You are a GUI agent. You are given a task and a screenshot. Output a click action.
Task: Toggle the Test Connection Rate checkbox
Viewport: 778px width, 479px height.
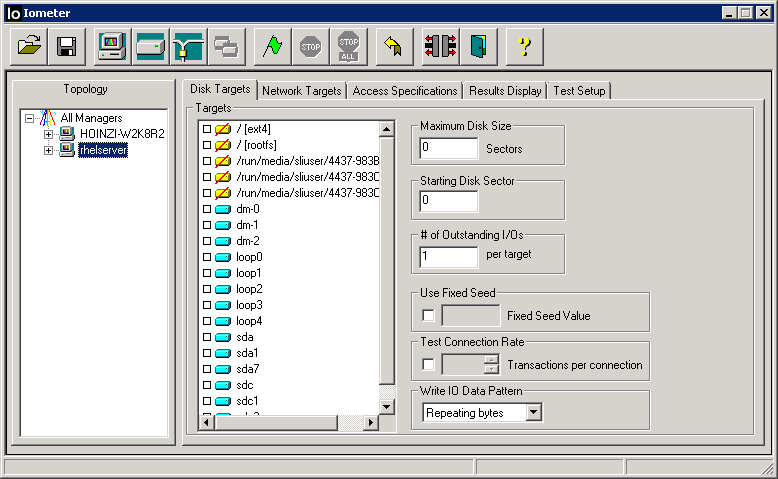pyautogui.click(x=429, y=365)
